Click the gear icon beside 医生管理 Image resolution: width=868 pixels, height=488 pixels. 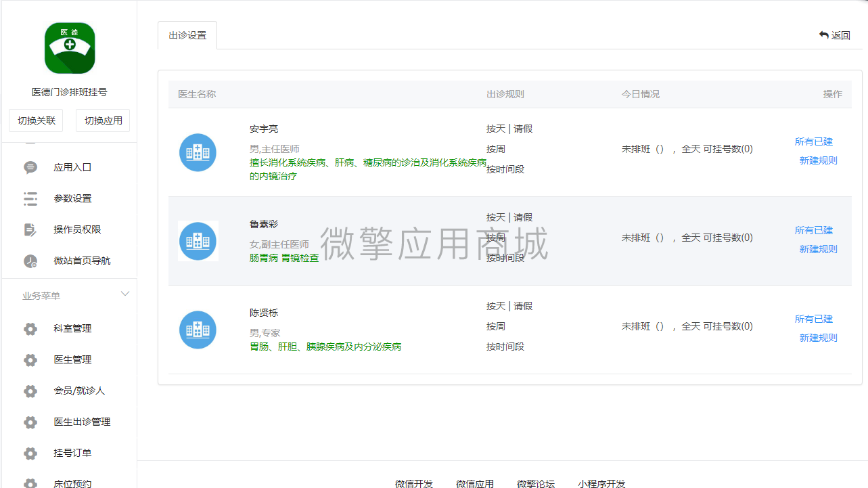[30, 359]
